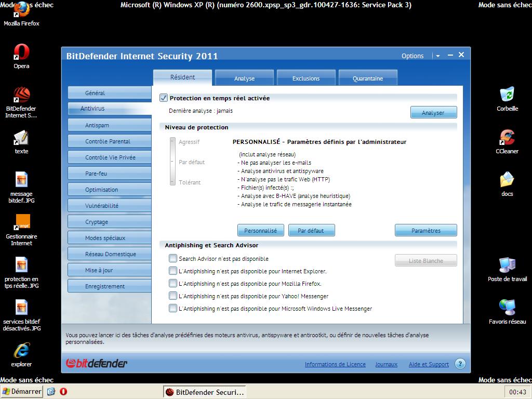Select Général in the sidebar

[x=110, y=93]
